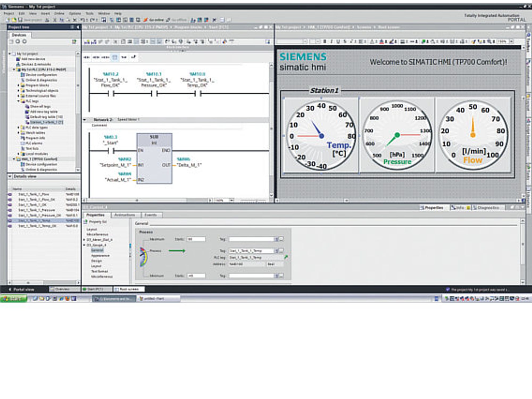532x399 pixels.
Task: Click the Undo arrow icon in toolbar
Action: 83,20
